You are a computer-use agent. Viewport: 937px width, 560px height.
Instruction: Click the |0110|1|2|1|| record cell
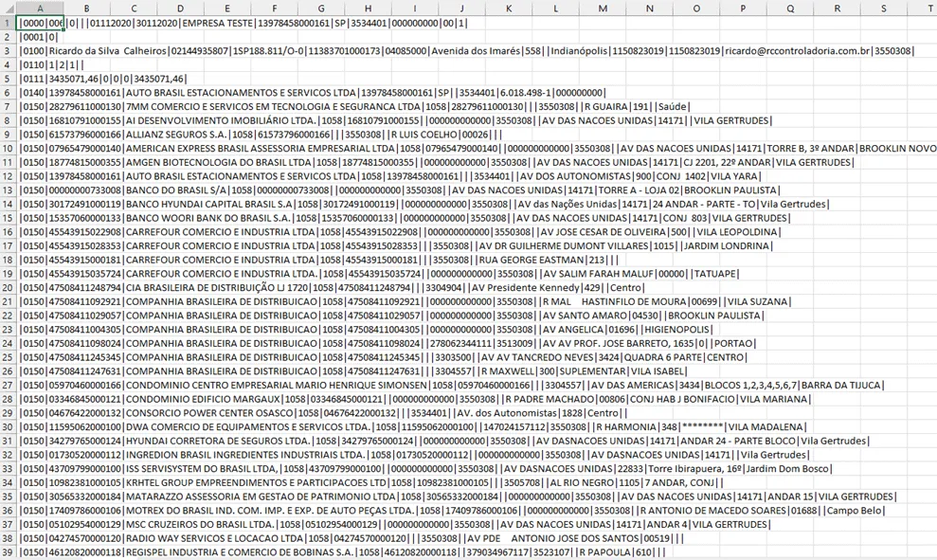point(51,64)
